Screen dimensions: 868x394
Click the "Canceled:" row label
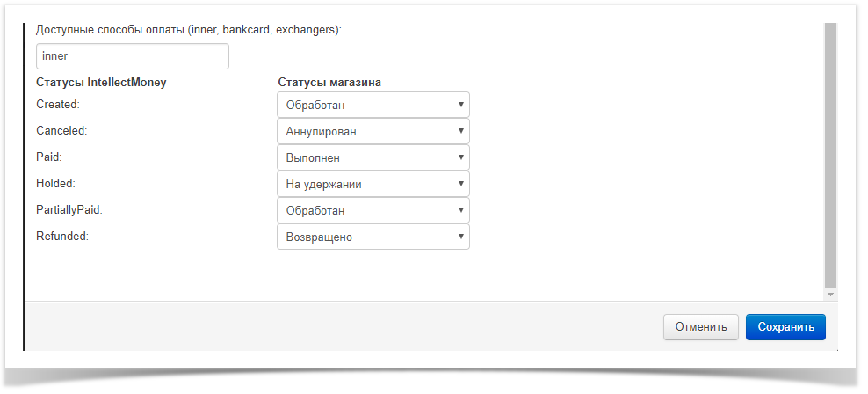coord(61,131)
